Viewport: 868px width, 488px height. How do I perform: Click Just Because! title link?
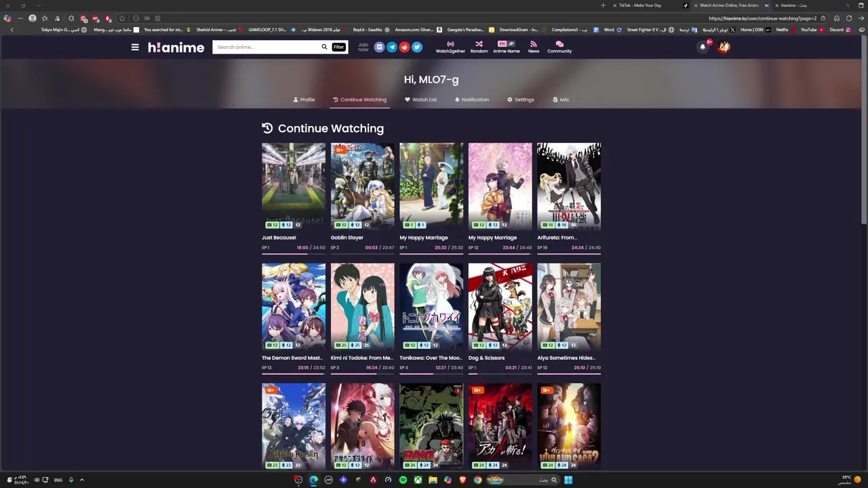click(279, 238)
